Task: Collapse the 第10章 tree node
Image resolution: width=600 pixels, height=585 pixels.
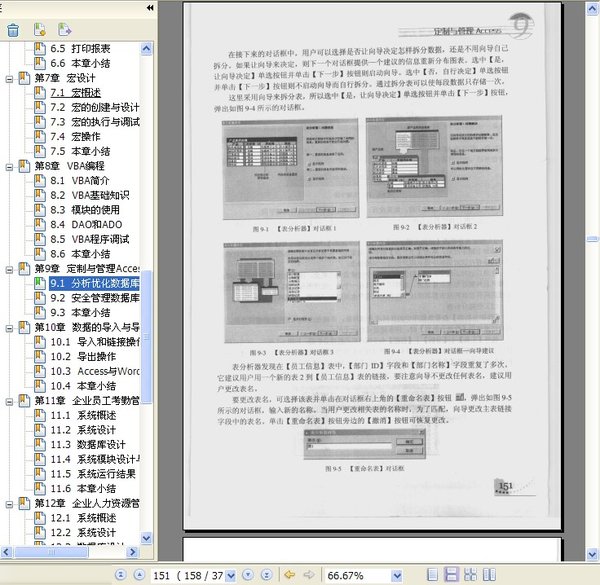Action: pyautogui.click(x=9, y=328)
